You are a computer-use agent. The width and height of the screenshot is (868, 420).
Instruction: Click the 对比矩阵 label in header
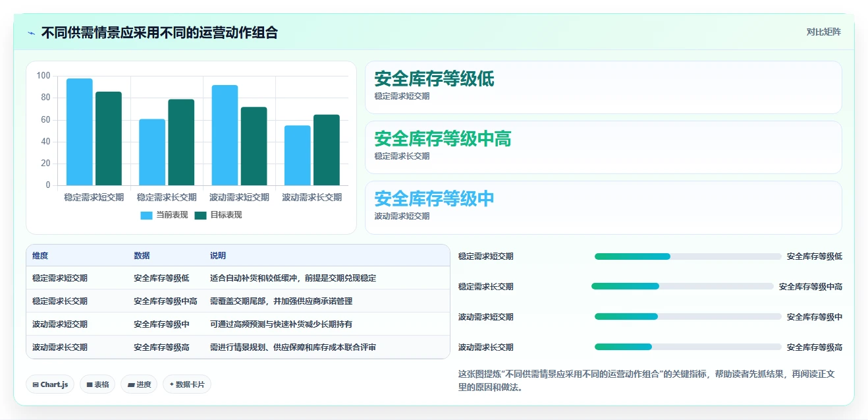(824, 32)
